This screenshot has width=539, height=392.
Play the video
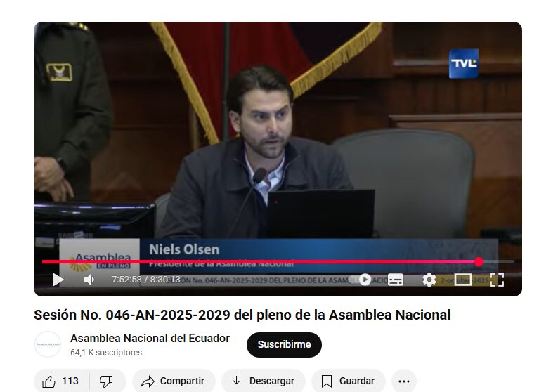(x=58, y=280)
